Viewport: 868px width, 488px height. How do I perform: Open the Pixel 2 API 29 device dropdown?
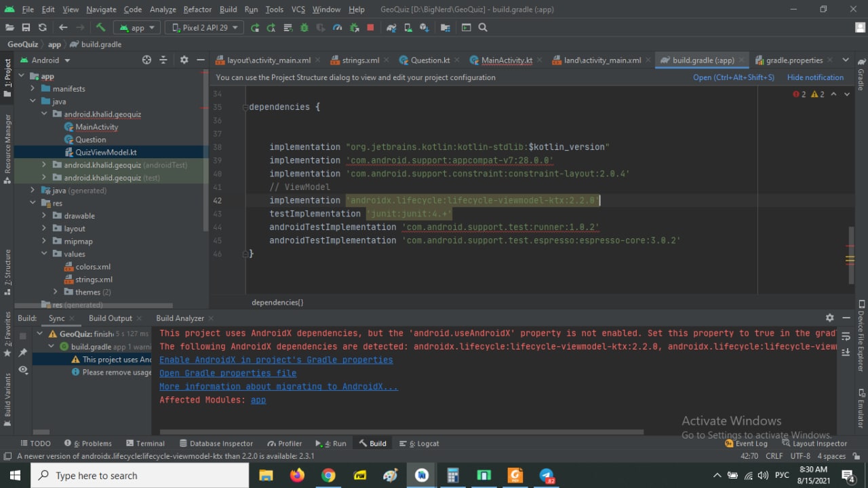coord(204,28)
